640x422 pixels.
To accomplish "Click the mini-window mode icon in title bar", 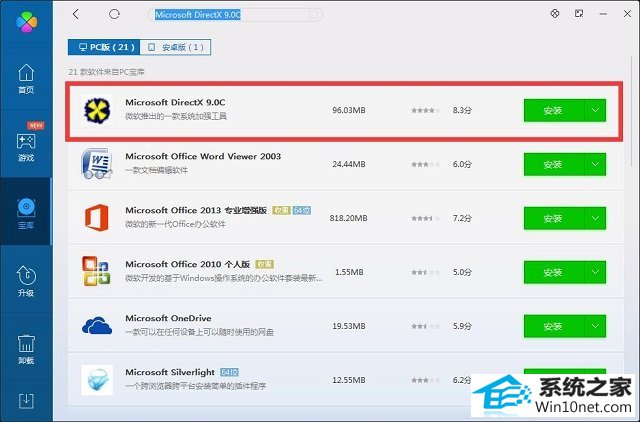I will click(579, 13).
